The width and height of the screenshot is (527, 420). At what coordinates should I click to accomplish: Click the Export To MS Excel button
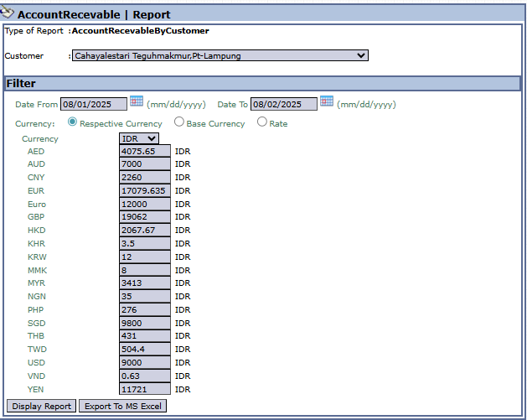tap(122, 407)
